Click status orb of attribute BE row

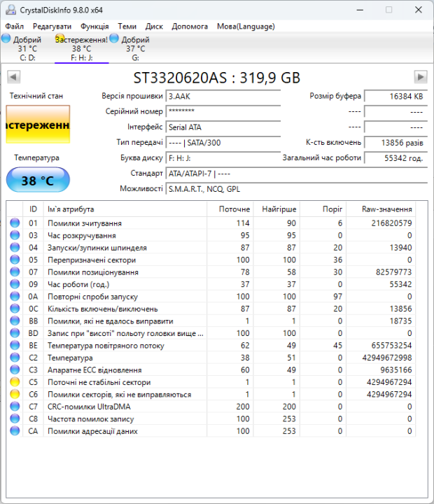[15, 345]
